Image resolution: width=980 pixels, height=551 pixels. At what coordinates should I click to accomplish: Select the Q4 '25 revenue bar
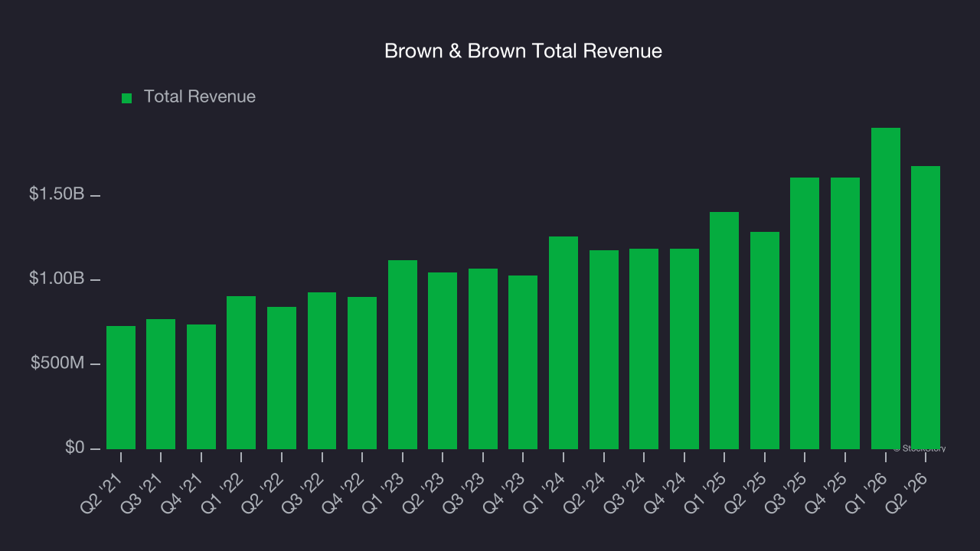[845, 313]
